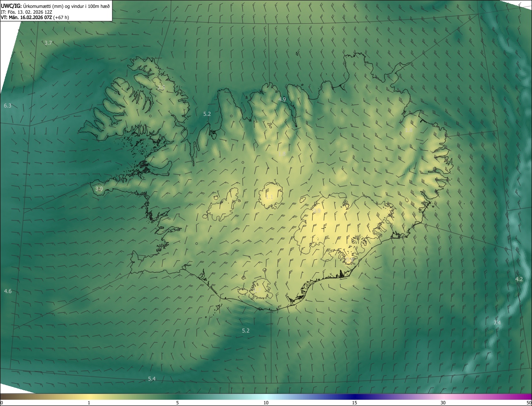Click the 4.6 value label
Viewport: 532px width, 406px height.
[7, 291]
